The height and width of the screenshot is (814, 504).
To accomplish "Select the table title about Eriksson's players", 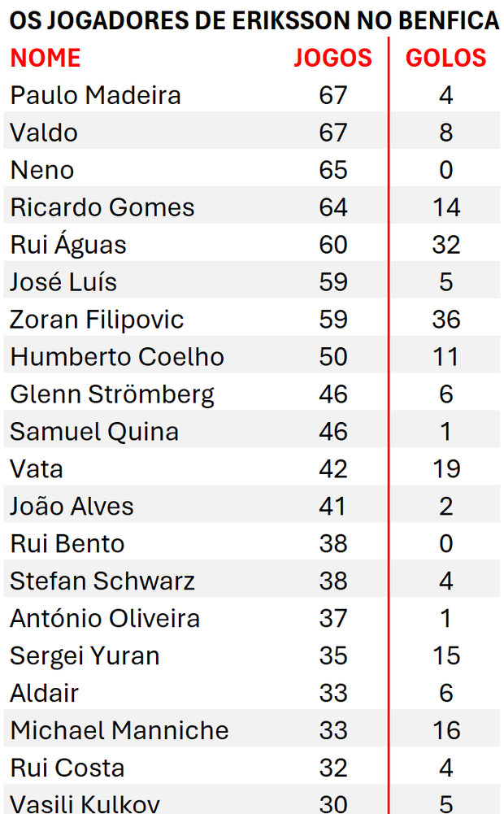I will (x=254, y=20).
